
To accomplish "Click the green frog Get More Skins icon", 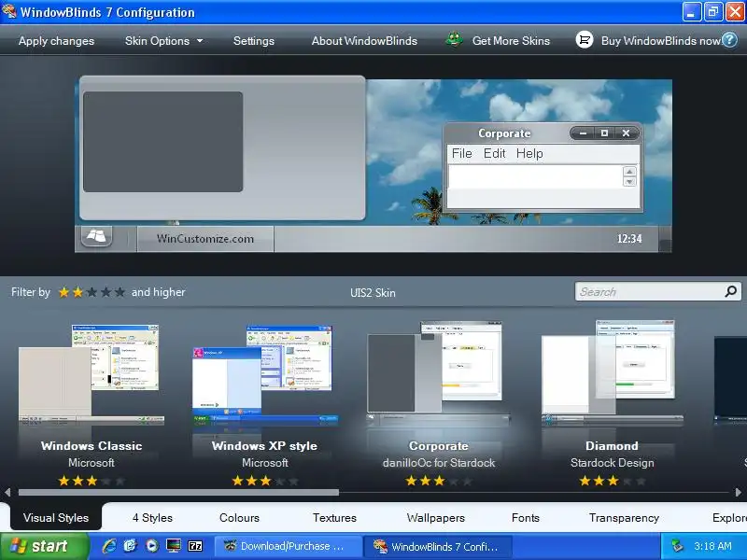I will 454,40.
